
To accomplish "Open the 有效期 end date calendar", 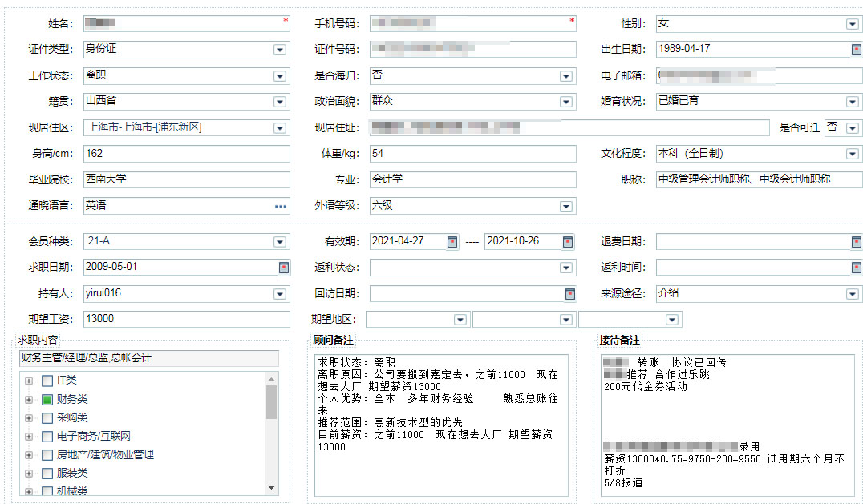I will click(x=567, y=242).
